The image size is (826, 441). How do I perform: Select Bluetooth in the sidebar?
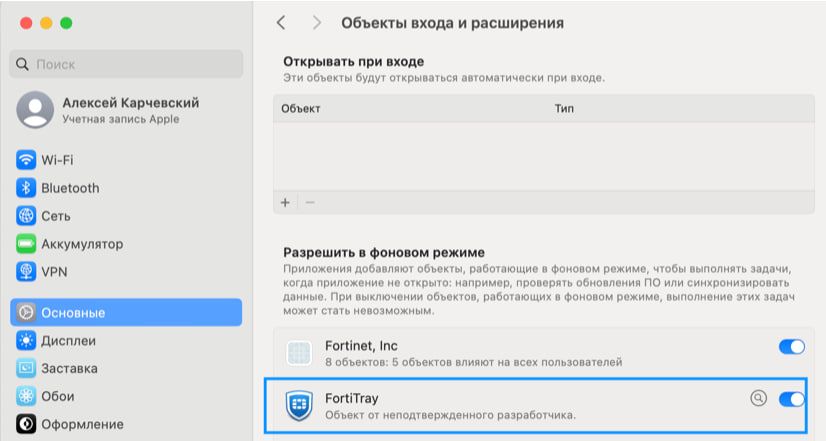pyautogui.click(x=69, y=188)
